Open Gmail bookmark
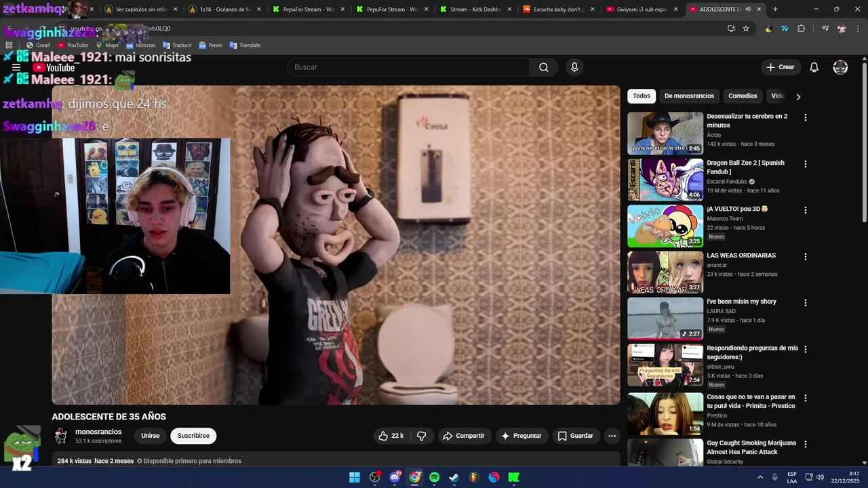Viewport: 868px width, 488px height. click(x=38, y=45)
